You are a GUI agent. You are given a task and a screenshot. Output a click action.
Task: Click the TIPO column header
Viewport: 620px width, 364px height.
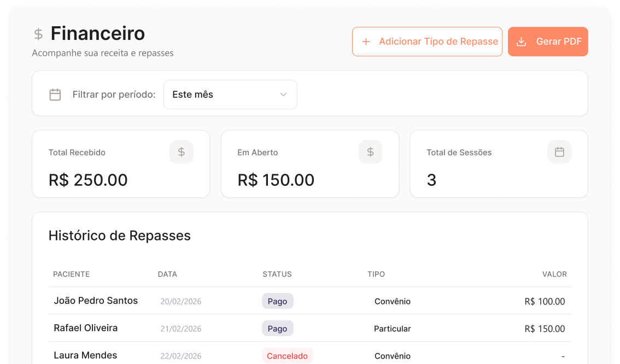[x=376, y=274]
